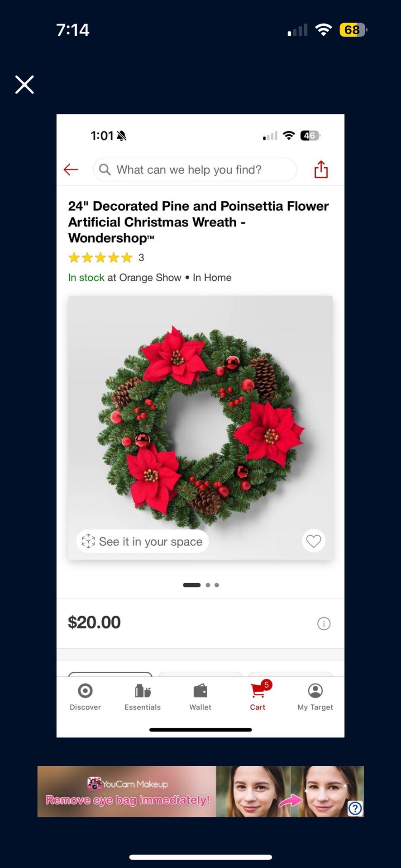
Task: Tap the red back arrow
Action: coord(71,170)
